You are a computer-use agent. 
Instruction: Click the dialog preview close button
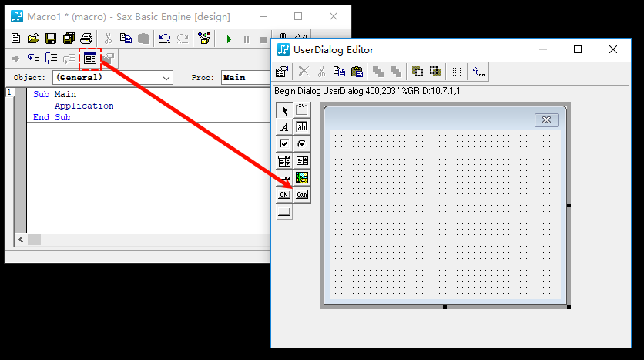coord(546,119)
